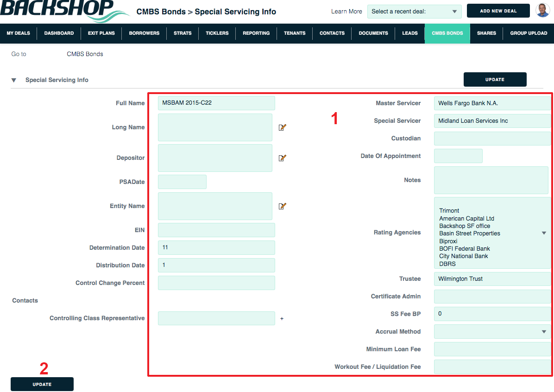Open the Tenants tab
The height and width of the screenshot is (392, 554).
click(295, 33)
